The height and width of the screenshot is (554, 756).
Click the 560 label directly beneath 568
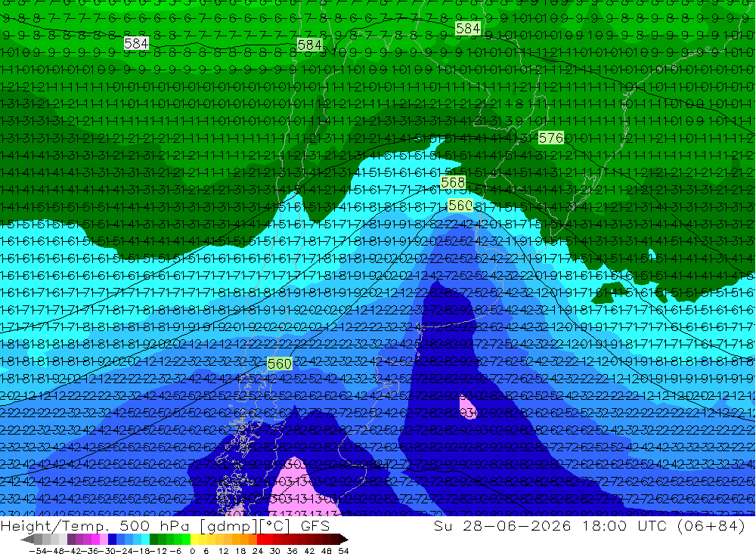point(460,206)
